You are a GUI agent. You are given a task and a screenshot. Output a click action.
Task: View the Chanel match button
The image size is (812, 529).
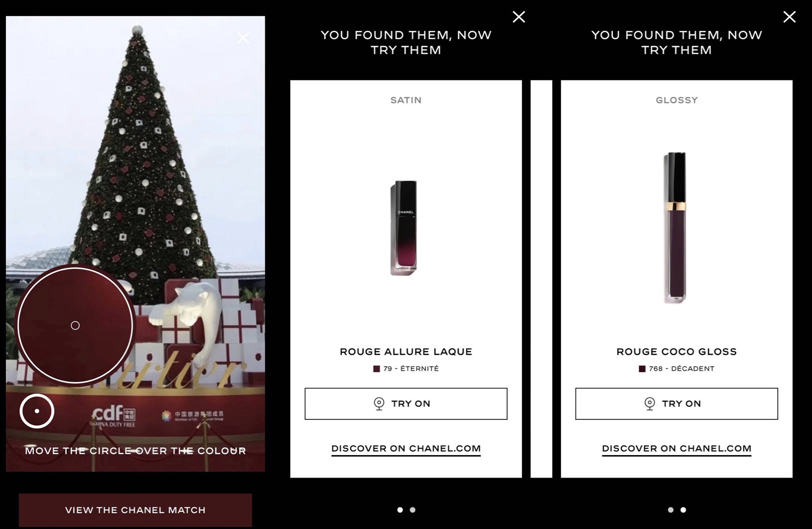pos(136,510)
